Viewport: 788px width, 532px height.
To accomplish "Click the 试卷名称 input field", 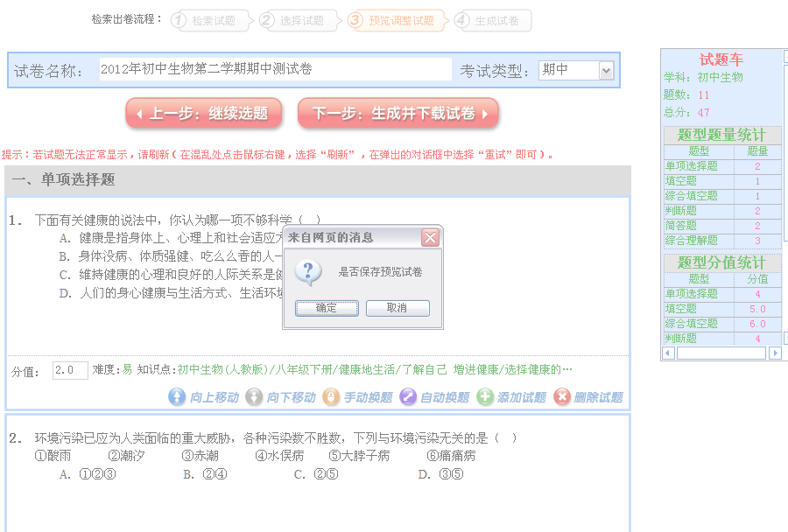I will tap(275, 69).
